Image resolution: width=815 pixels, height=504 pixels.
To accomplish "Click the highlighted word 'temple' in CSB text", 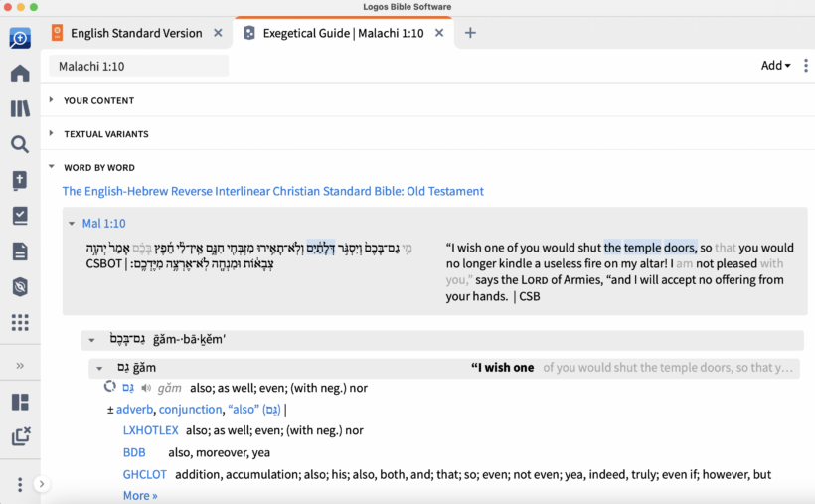I will coord(642,248).
